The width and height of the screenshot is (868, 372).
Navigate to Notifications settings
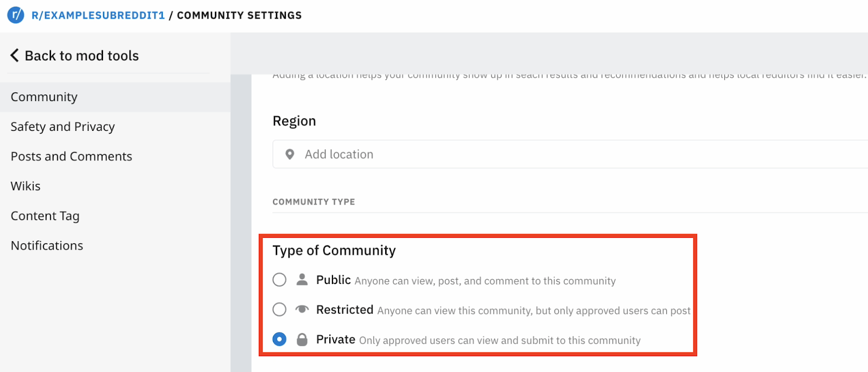(47, 246)
